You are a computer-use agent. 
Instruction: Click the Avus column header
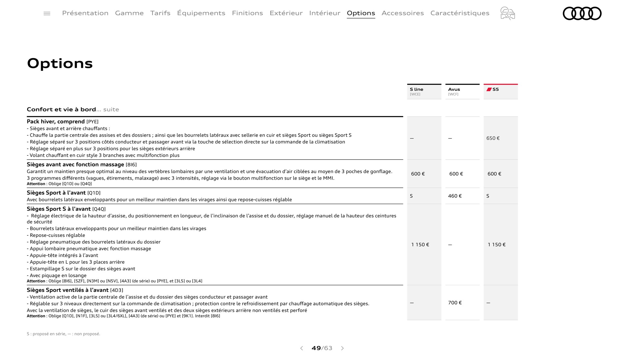pos(462,91)
